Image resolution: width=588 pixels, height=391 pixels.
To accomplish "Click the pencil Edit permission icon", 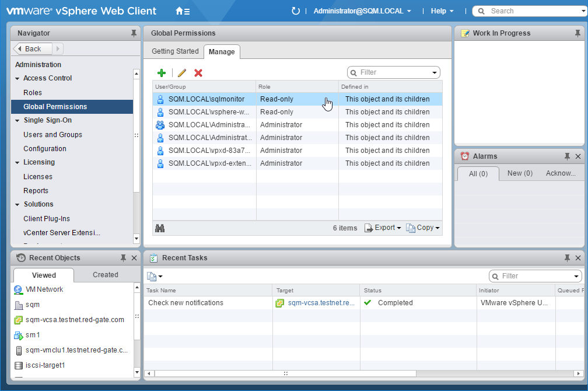I will (182, 73).
